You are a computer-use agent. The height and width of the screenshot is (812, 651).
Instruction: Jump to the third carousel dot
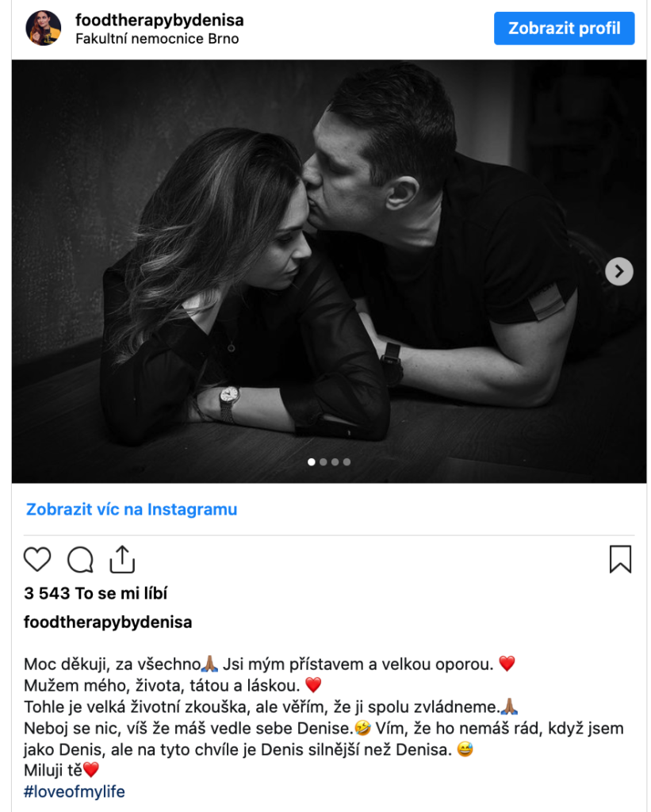(x=335, y=462)
